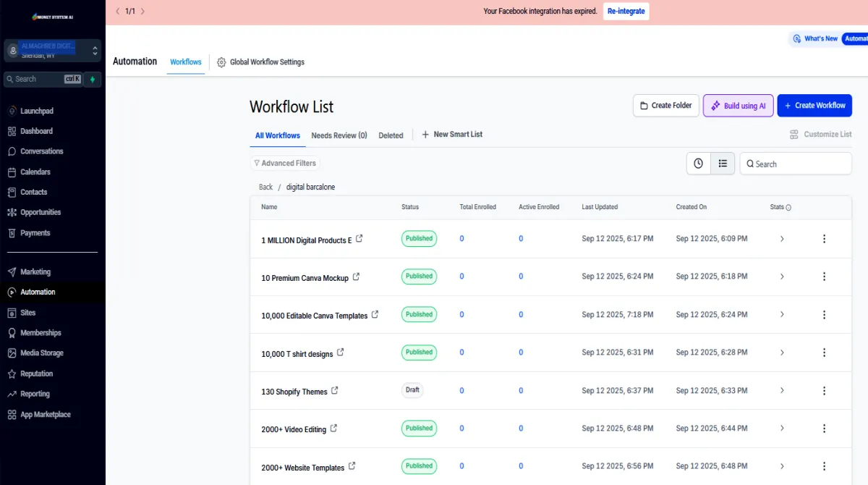Switch to list view icon
Viewport: 868px width, 485px height.
[x=723, y=164]
